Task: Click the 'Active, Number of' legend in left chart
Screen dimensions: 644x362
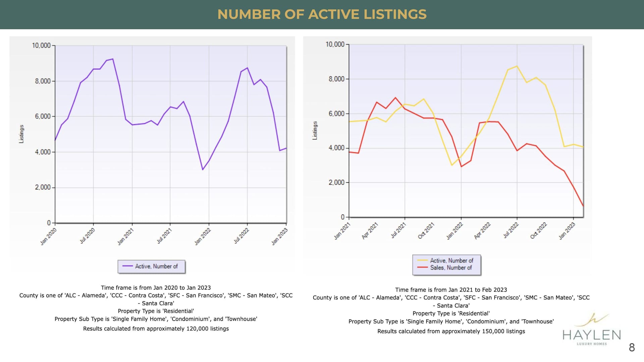Action: 156,266
